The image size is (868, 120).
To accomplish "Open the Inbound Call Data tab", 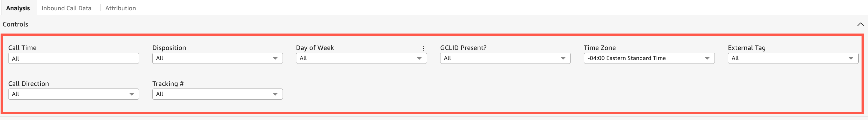I will 66,8.
